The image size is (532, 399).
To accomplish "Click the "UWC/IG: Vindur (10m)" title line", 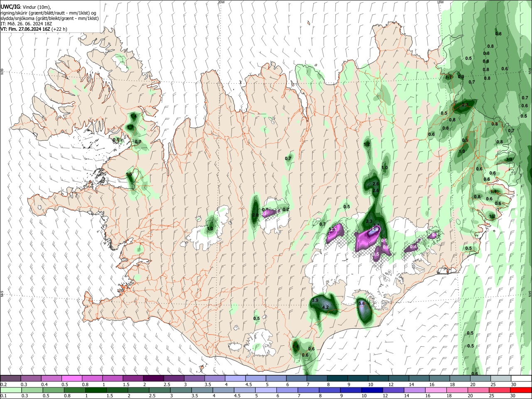I will 25,7.
